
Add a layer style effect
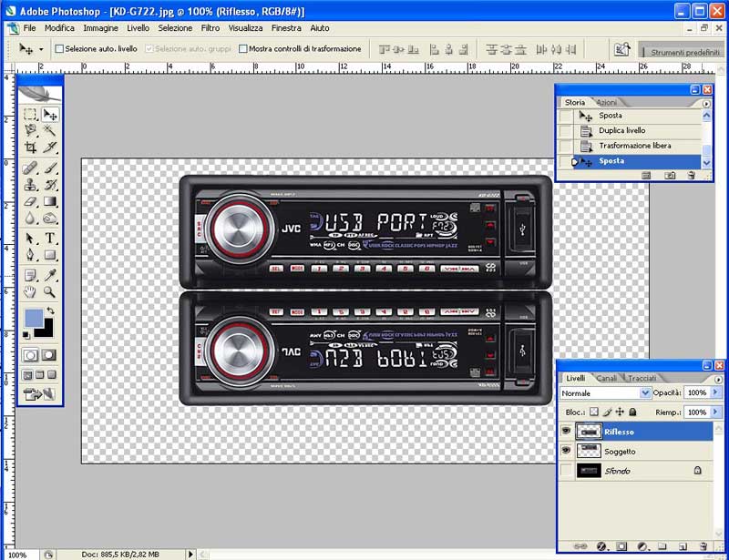[x=601, y=546]
